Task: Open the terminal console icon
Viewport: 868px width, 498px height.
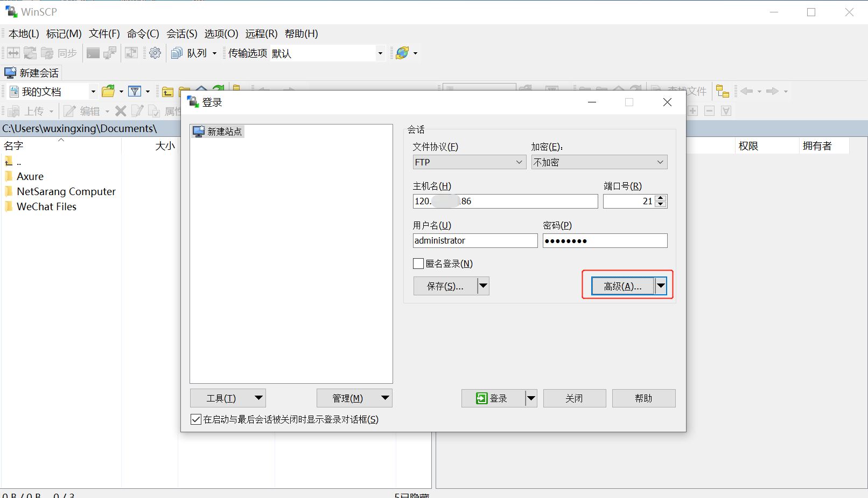Action: coord(93,53)
